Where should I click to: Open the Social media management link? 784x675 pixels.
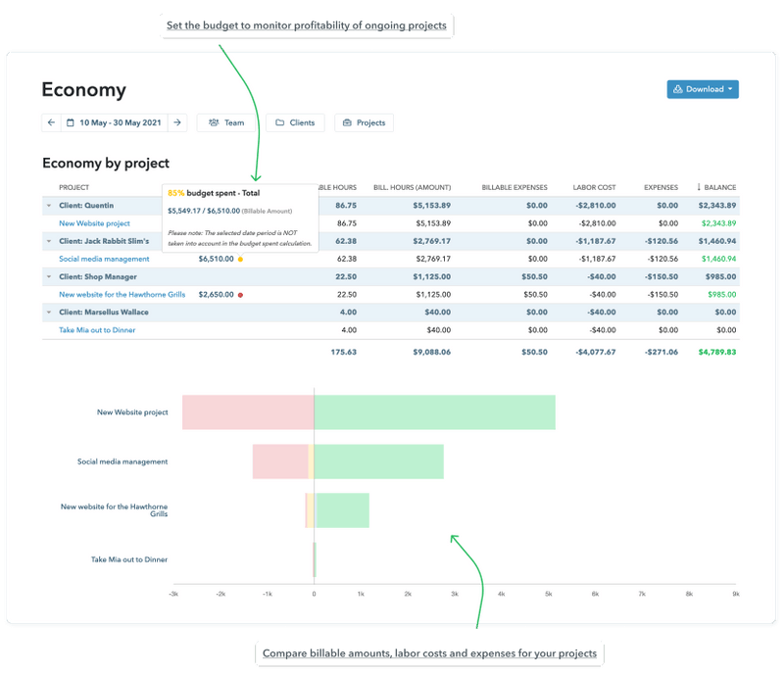click(x=104, y=259)
